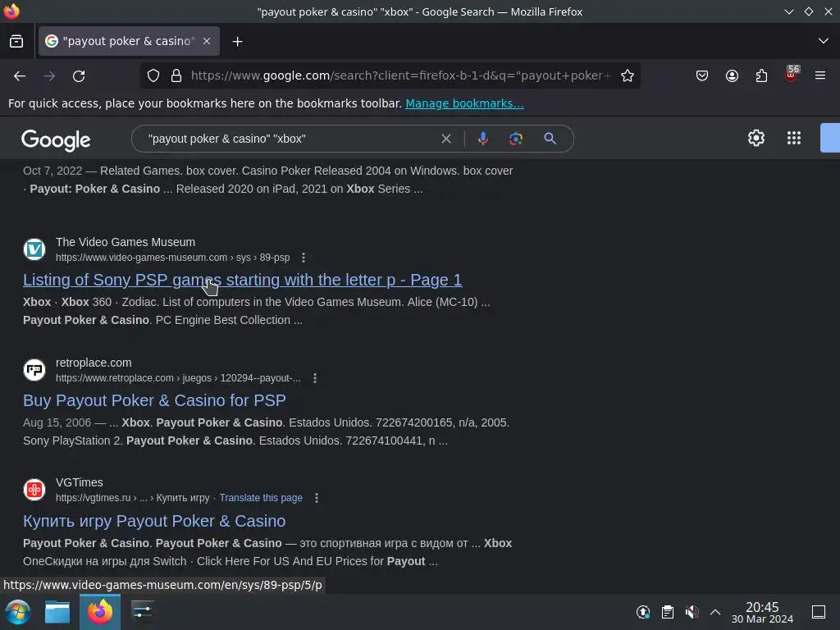Click the title bar dropdown arrow
The height and width of the screenshot is (630, 840).
(x=788, y=11)
